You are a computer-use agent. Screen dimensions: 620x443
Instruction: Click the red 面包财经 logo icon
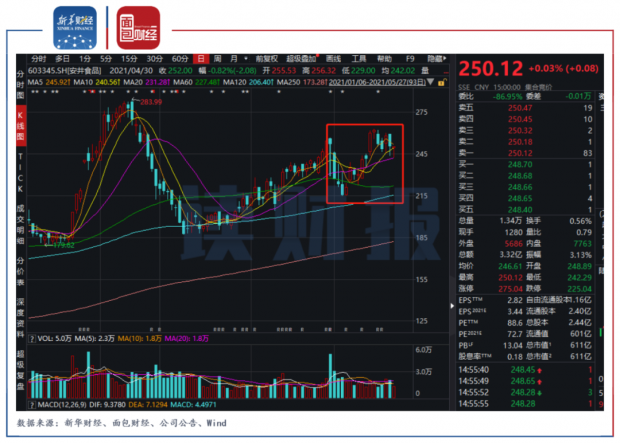138,28
